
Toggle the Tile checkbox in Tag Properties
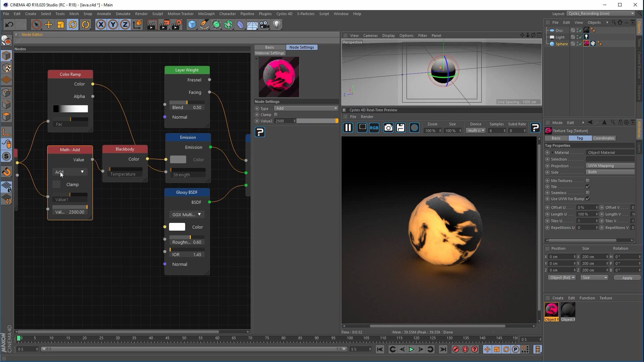[588, 187]
